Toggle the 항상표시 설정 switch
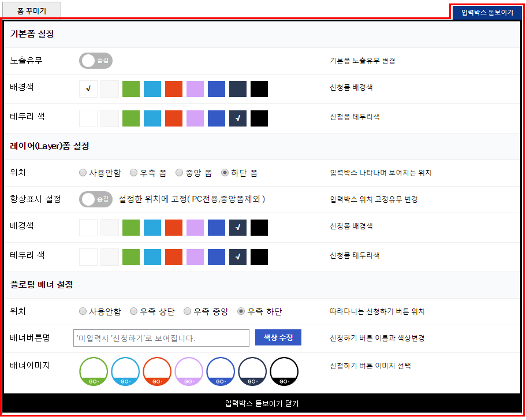This screenshot has width=526, height=420. click(95, 199)
